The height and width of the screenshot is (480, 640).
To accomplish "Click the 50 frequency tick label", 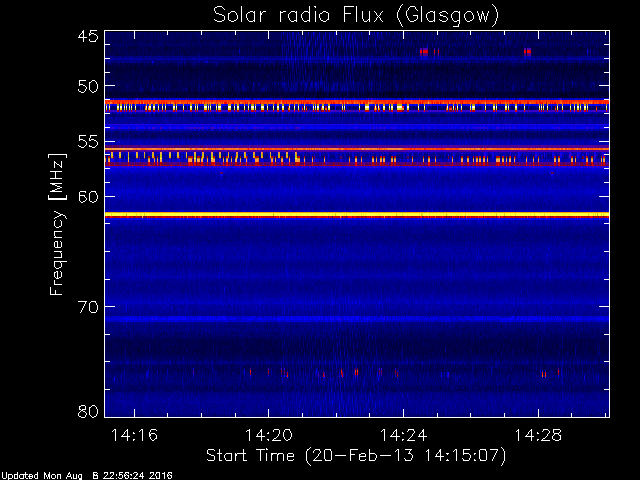I will coord(88,87).
